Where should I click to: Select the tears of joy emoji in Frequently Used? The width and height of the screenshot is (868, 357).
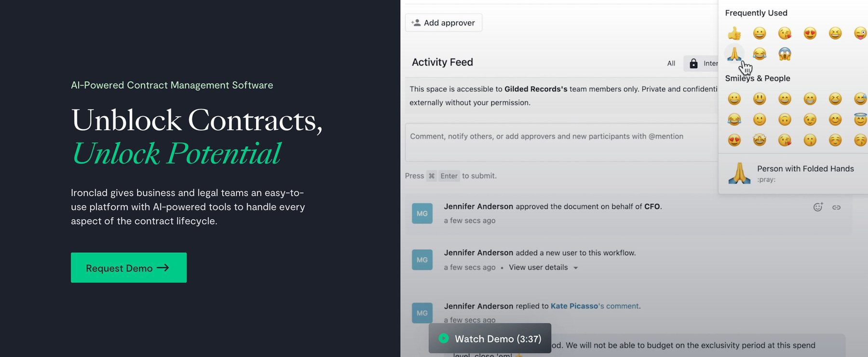tap(759, 54)
